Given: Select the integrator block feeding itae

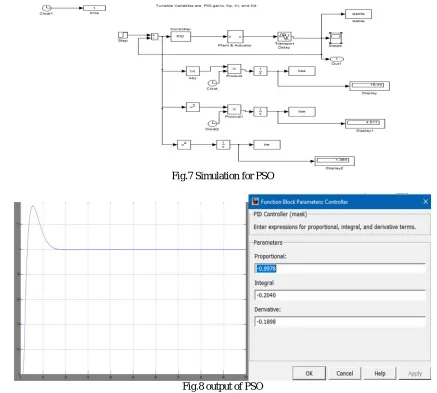Looking at the screenshot, I should coord(260,71).
